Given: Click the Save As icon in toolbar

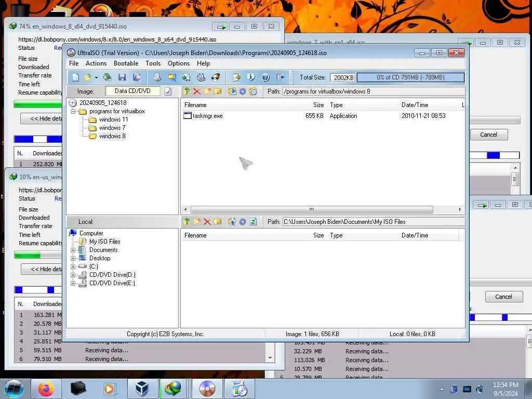Looking at the screenshot, I should coord(137,77).
